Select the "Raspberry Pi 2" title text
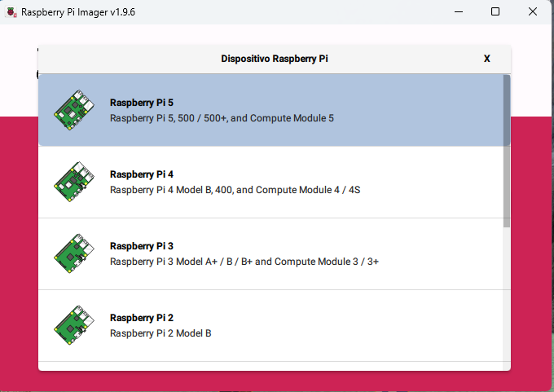 click(142, 318)
